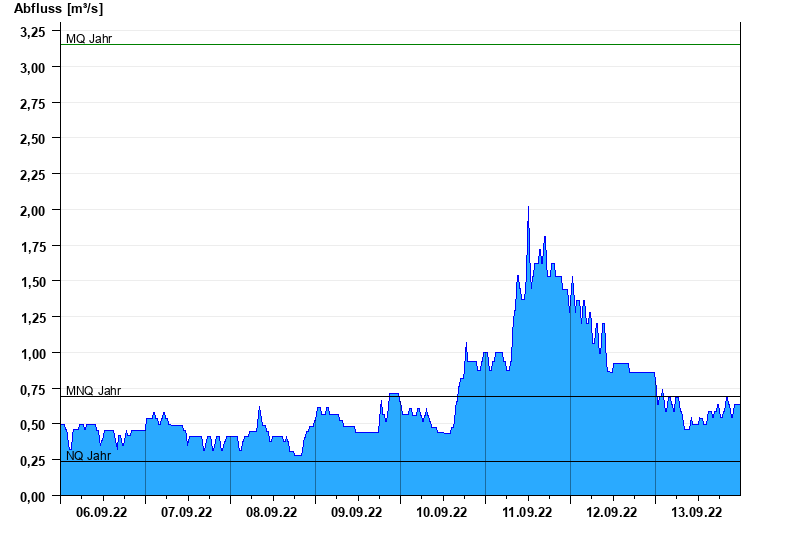Screen dimensions: 800x550
Task: Click the 07.09.22 date label
Action: (x=187, y=513)
